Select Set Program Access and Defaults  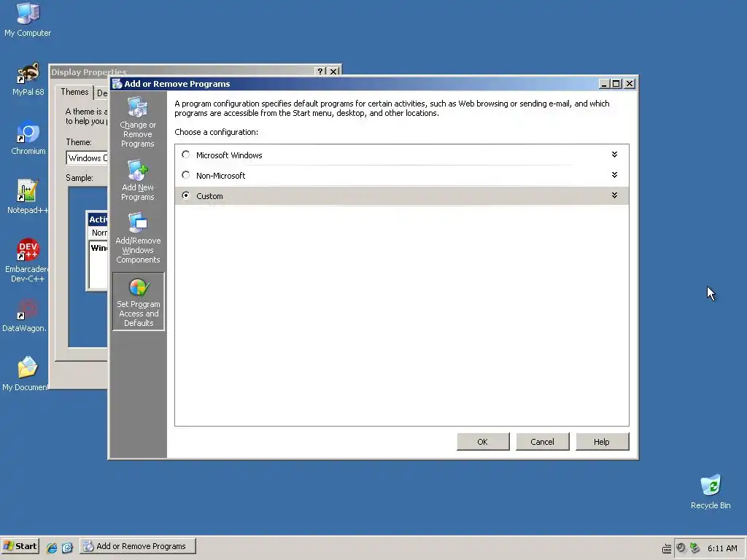tap(139, 301)
